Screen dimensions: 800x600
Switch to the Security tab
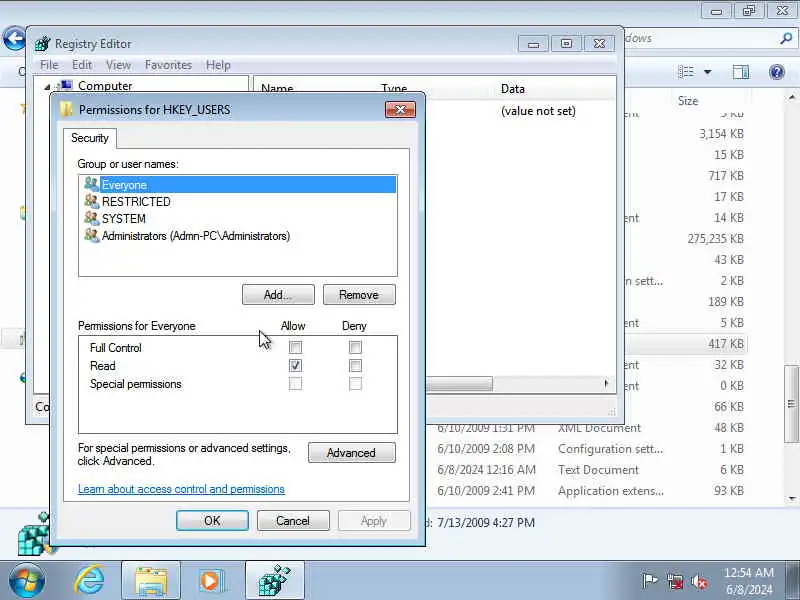(90, 138)
